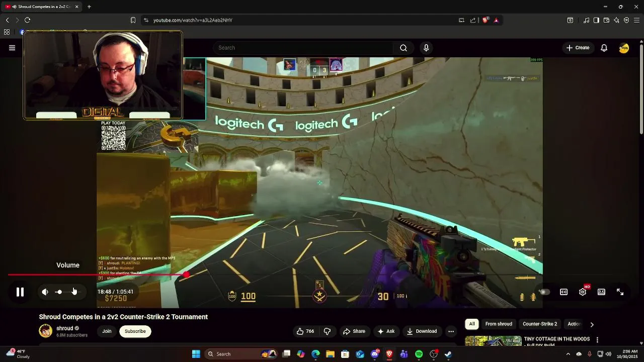Toggle closed captions with the CC button
644x362 pixels.
pyautogui.click(x=564, y=292)
